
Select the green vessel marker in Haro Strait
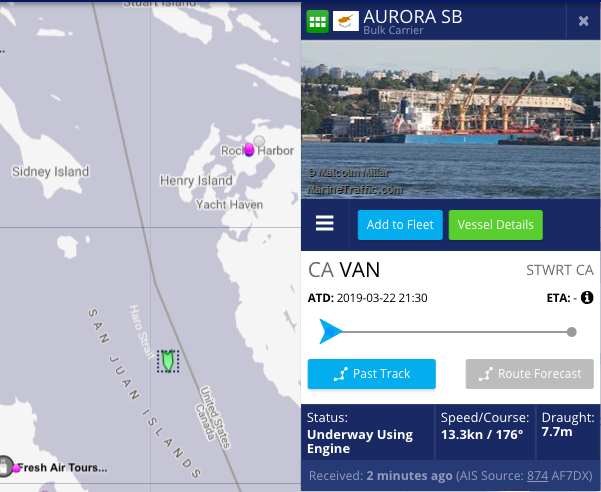coord(168,361)
